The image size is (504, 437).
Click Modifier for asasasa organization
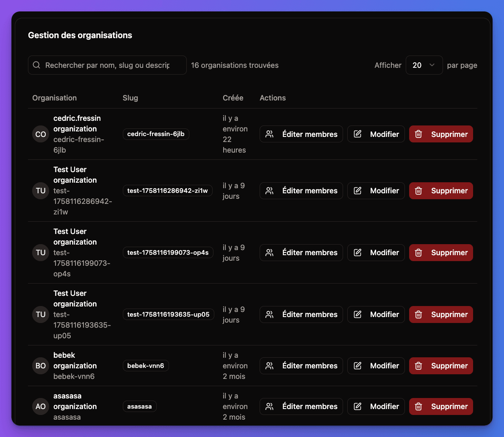(x=376, y=406)
